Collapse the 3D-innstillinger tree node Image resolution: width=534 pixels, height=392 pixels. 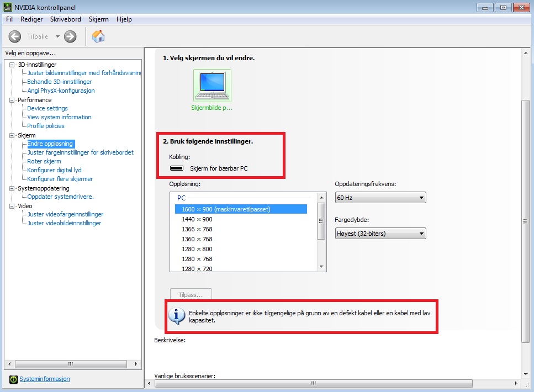(x=12, y=65)
